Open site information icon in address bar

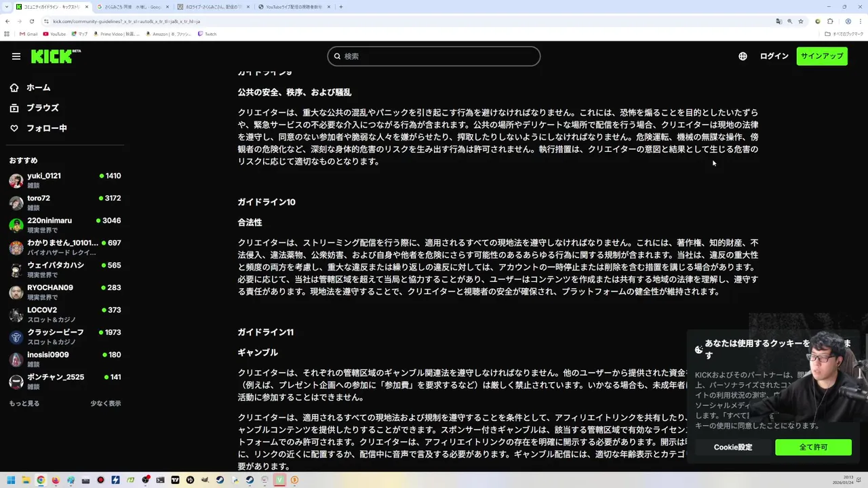pos(46,21)
